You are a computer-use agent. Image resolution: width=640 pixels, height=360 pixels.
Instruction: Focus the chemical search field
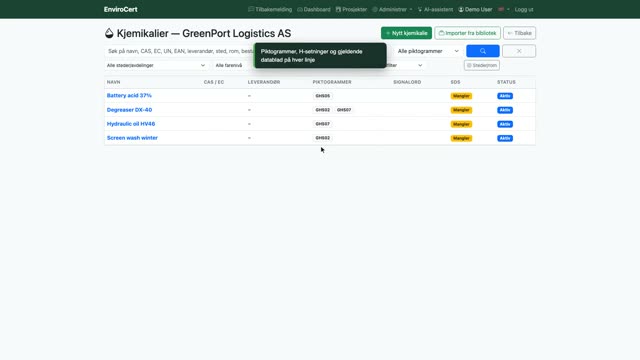point(180,51)
